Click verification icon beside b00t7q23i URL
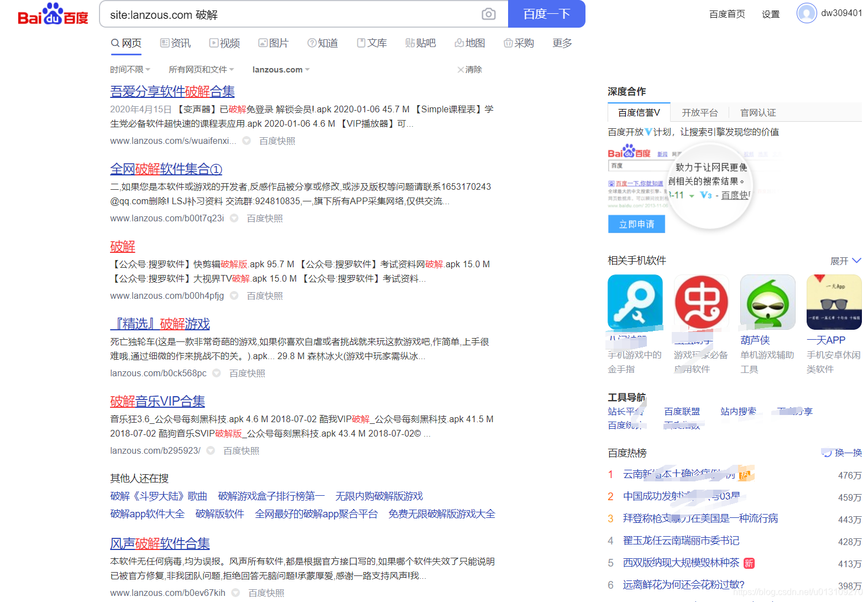 [234, 218]
